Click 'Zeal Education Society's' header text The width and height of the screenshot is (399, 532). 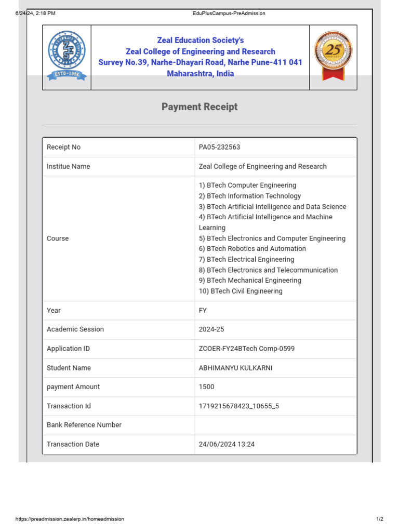(x=200, y=41)
